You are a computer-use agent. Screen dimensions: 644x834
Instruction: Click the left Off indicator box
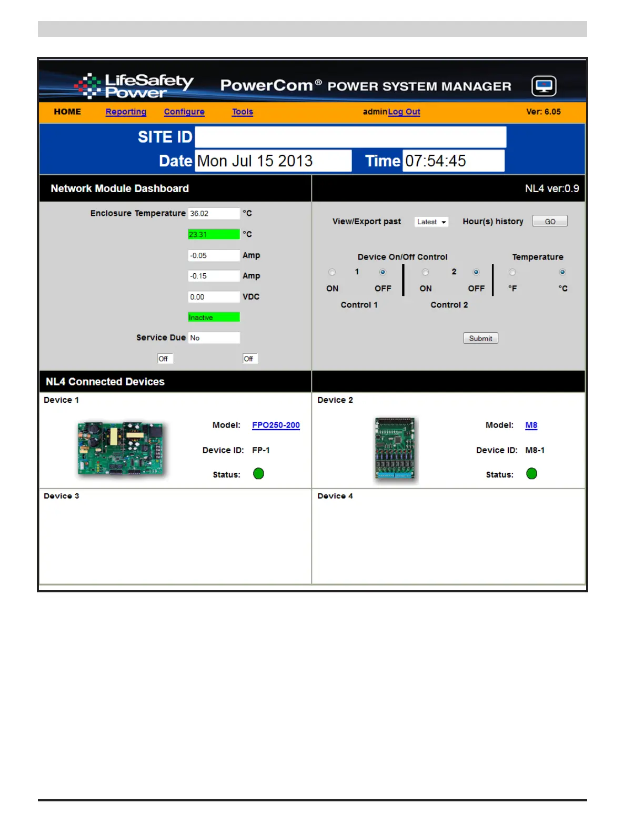point(165,359)
